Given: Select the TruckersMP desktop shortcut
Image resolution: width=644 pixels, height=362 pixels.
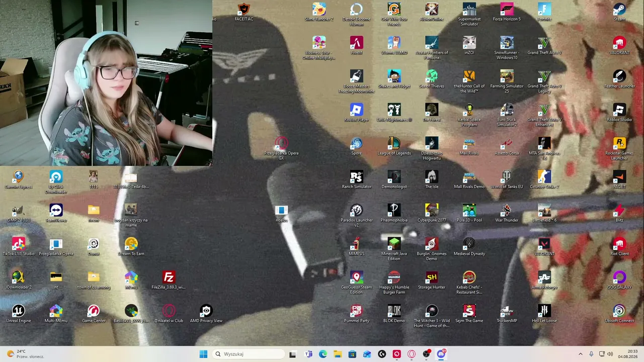Looking at the screenshot, I should coord(507,314).
